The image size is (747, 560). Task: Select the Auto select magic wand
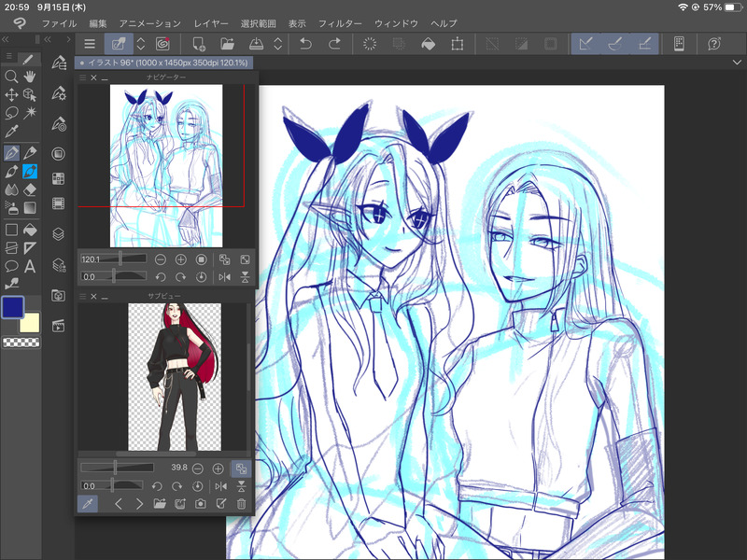point(30,112)
